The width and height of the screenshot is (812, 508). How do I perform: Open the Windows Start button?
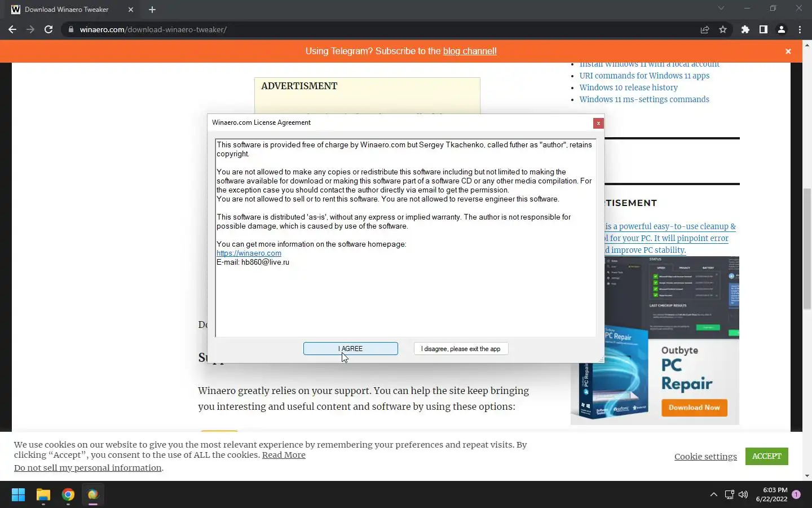(x=18, y=494)
